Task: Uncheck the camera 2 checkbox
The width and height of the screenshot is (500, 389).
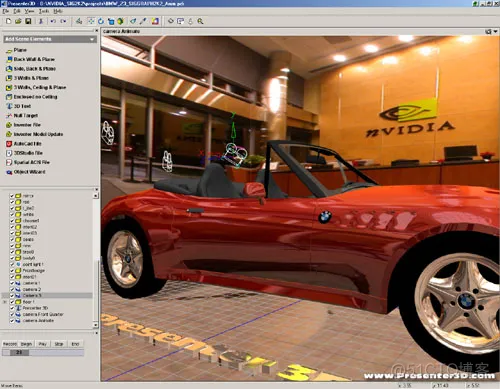Action: pyautogui.click(x=12, y=289)
